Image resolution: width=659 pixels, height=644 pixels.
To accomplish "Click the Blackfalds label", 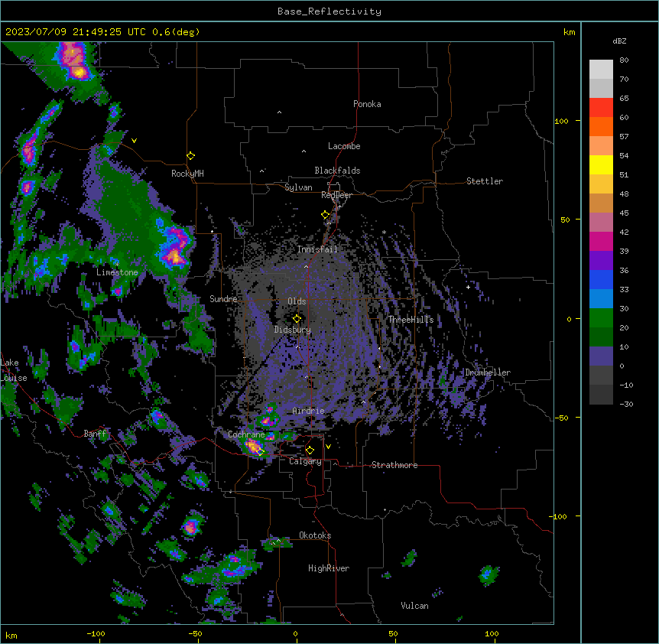I will click(x=337, y=171).
